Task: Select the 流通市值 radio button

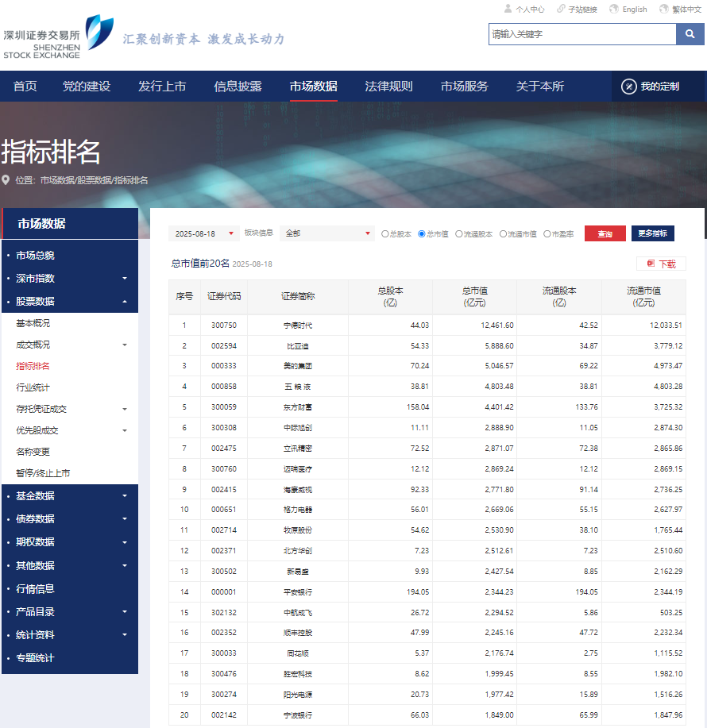Action: [x=503, y=234]
